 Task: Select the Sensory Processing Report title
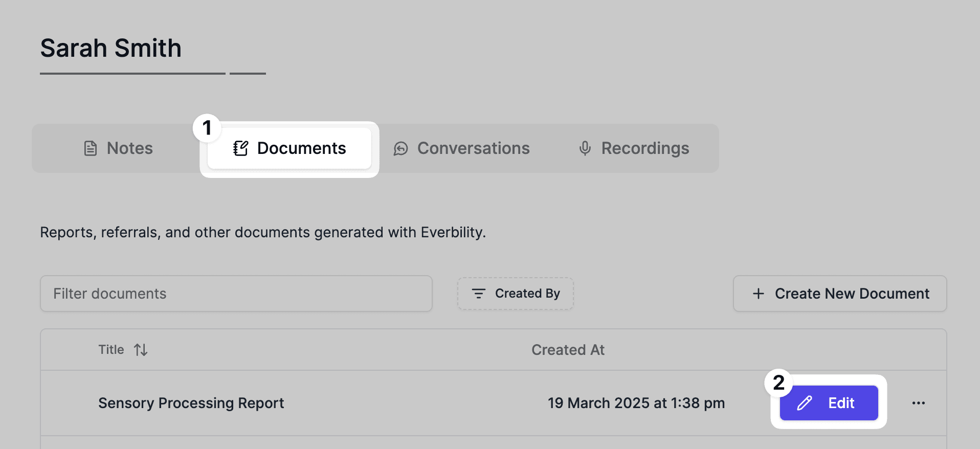tap(191, 403)
